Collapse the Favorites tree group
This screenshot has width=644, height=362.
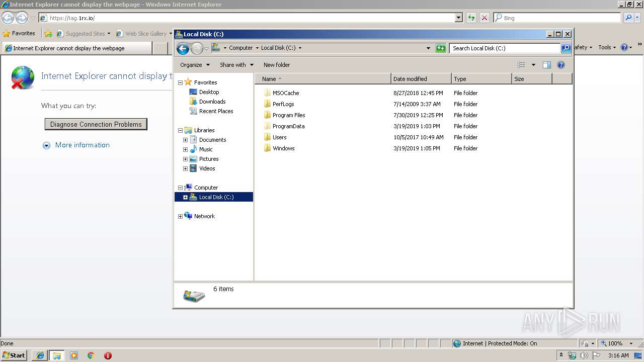pos(180,82)
